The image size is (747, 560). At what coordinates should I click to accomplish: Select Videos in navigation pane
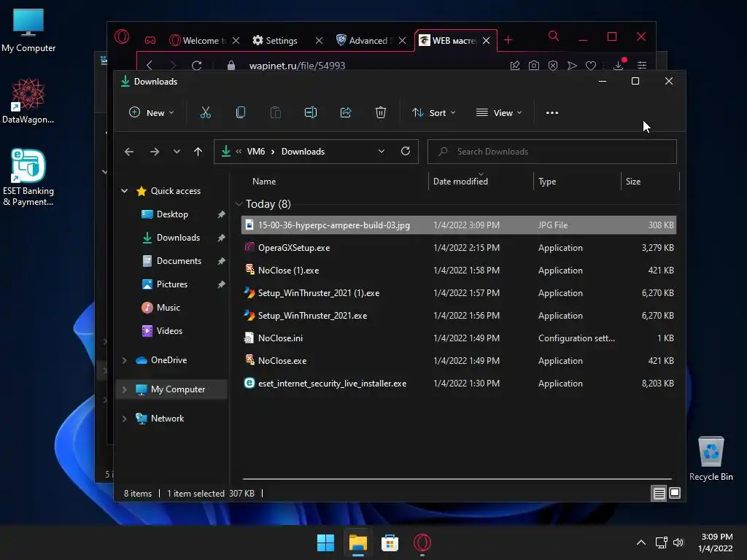[x=169, y=331]
